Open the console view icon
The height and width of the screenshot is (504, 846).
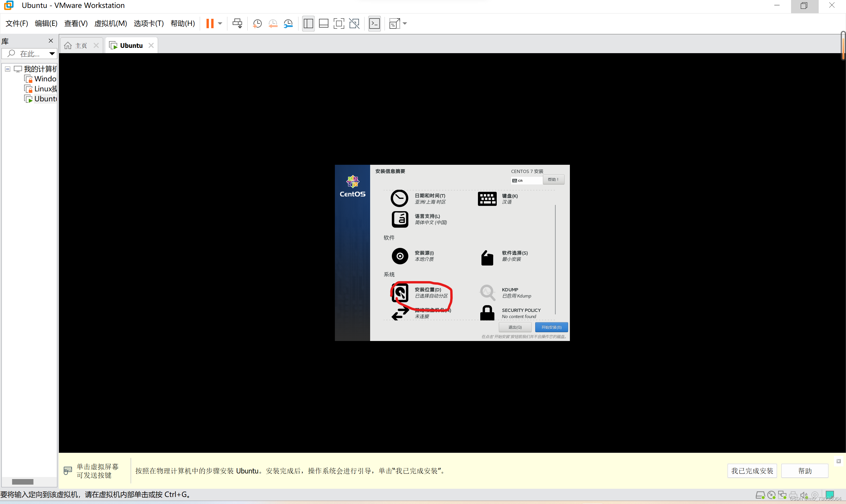(374, 23)
